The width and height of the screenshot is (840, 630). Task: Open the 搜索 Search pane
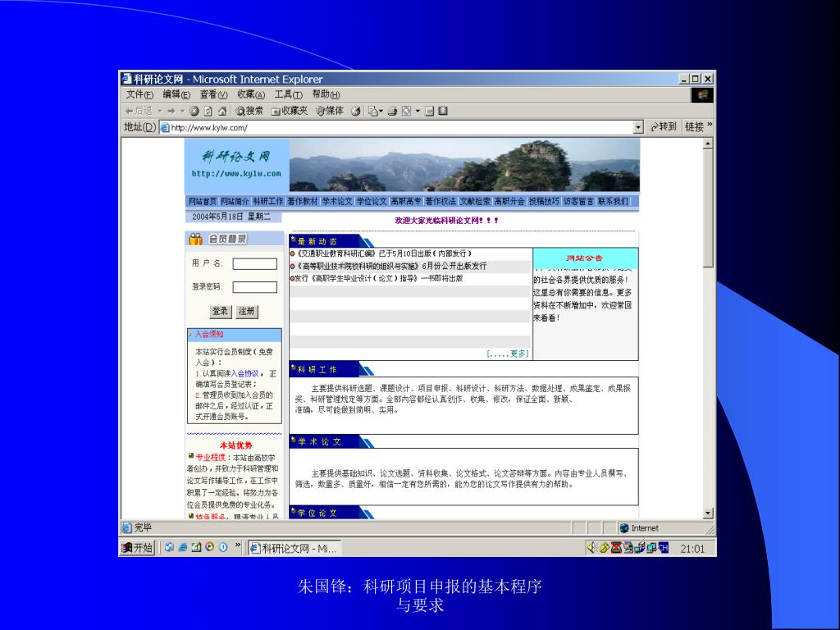pos(249,111)
